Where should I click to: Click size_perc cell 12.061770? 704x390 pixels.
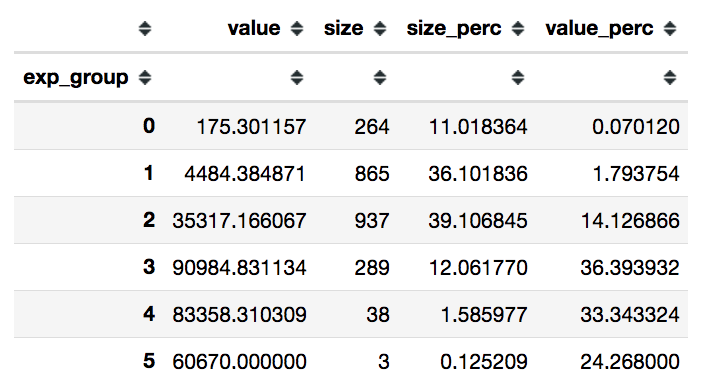coord(478,268)
